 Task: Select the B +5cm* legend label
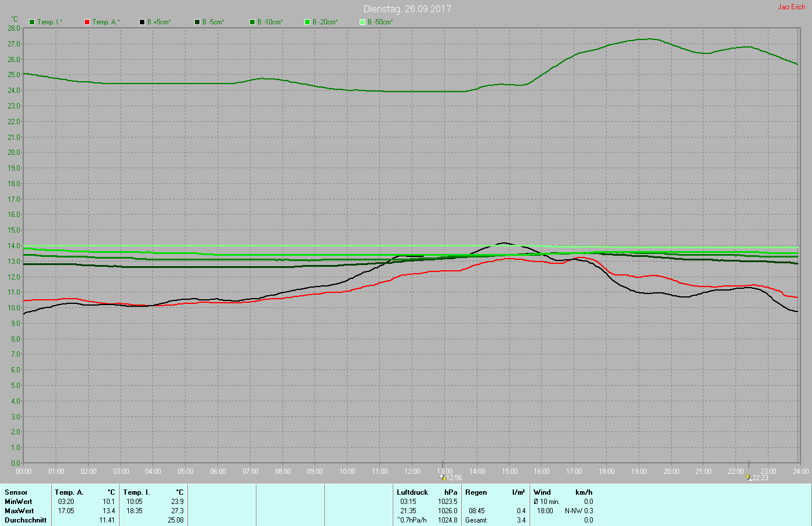pos(159,22)
